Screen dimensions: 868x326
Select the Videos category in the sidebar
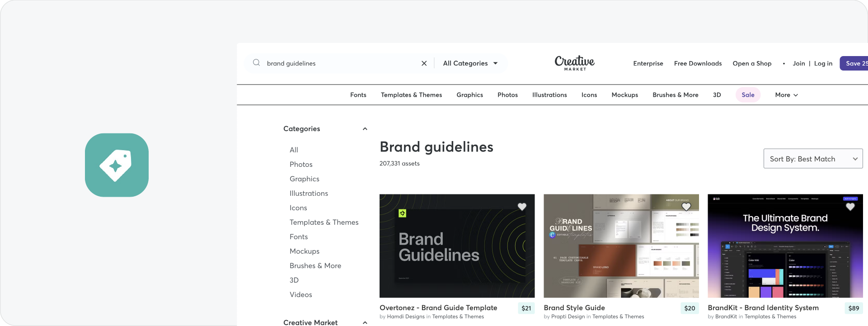[300, 294]
